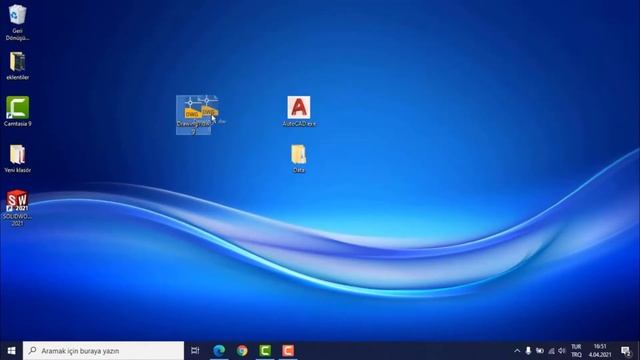Open volume control tray icon
This screenshot has height=360, width=640.
click(x=562, y=351)
